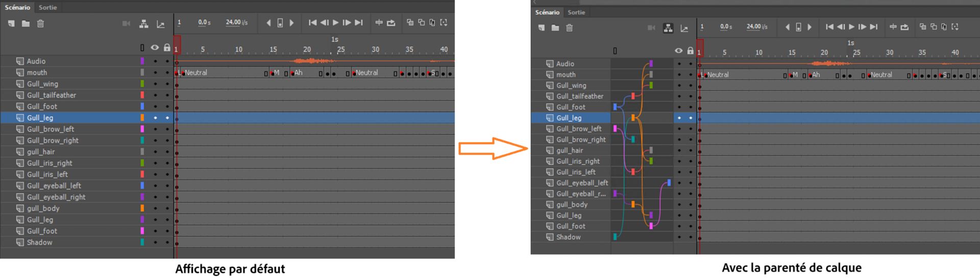Create new layer in default view timeline

tap(11, 24)
